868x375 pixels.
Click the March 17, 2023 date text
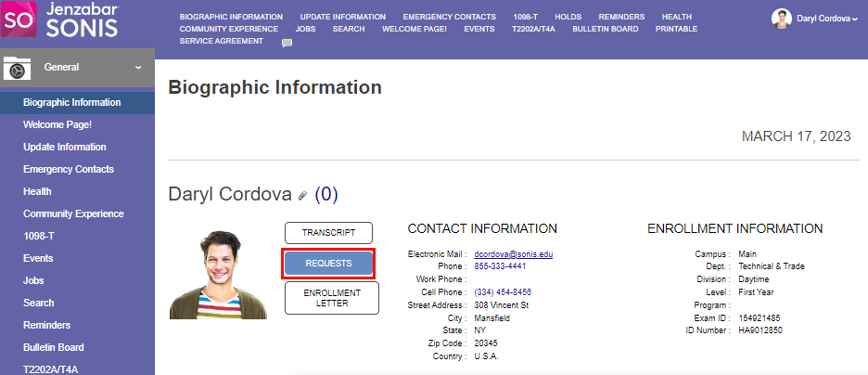click(796, 136)
